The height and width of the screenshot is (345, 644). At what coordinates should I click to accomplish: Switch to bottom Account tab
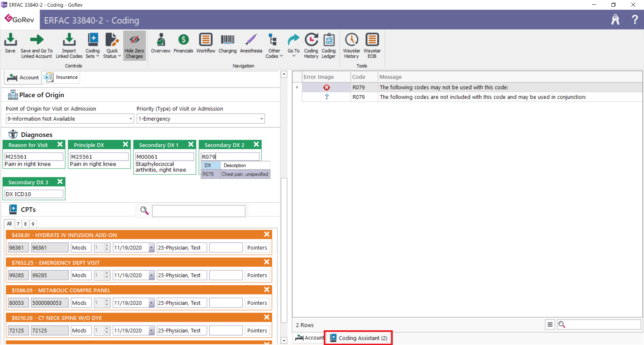pos(310,338)
